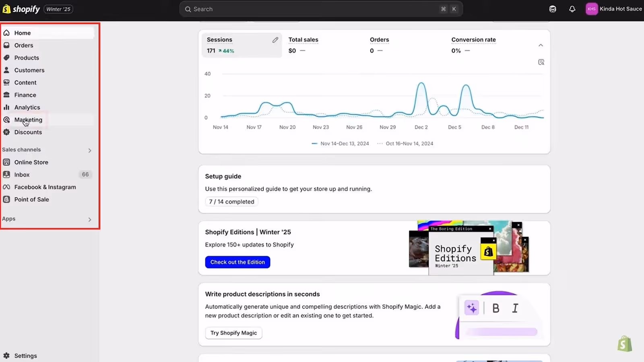Screen dimensions: 644x362
Task: Open the report view icon beside the chart
Action: pos(541,62)
